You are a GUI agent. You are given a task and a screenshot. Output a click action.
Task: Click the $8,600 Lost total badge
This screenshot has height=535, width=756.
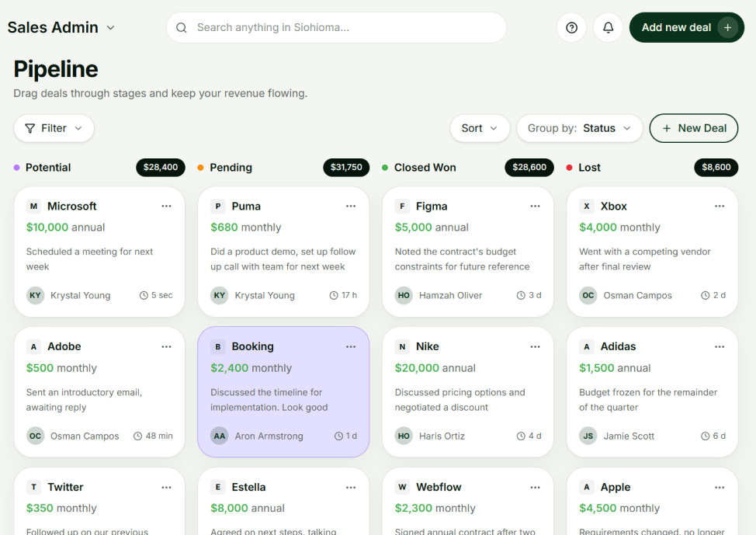click(716, 168)
